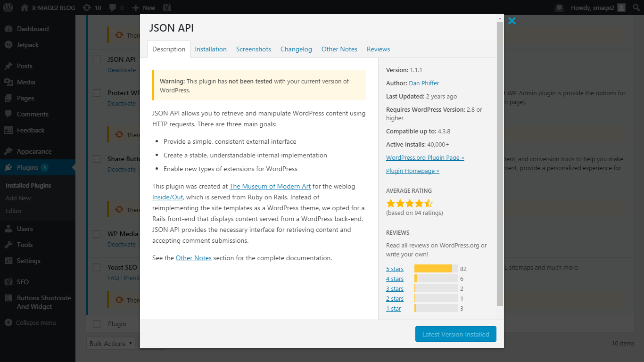Open the 1 star reviews link
Viewport: 644px width, 362px height.
click(394, 308)
